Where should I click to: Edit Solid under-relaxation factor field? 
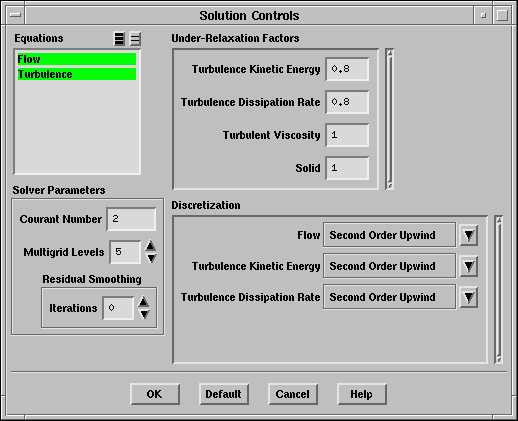(x=347, y=168)
